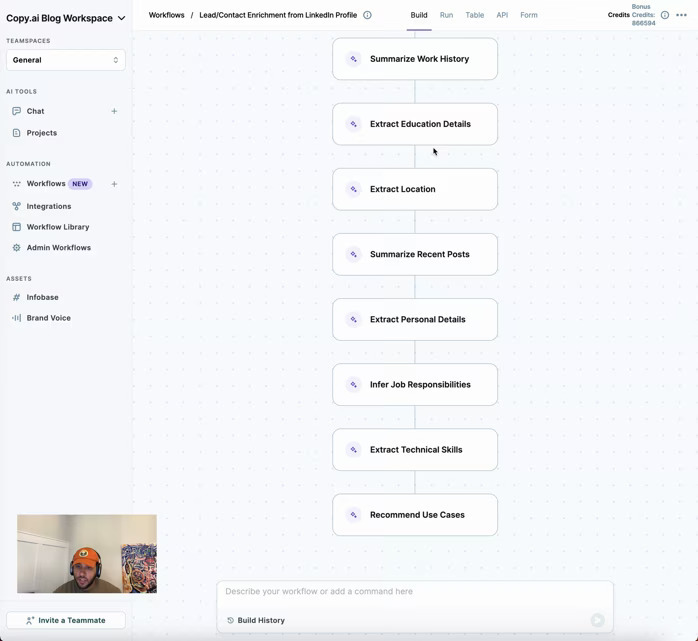Click the Extract Location step icon

[354, 189]
